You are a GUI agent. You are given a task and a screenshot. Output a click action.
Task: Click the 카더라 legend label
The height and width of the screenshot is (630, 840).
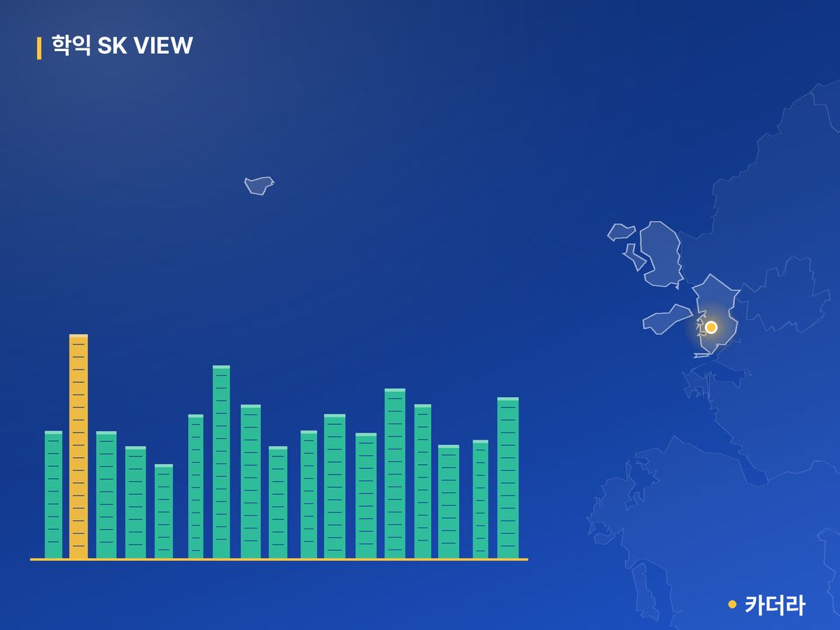coord(774,605)
